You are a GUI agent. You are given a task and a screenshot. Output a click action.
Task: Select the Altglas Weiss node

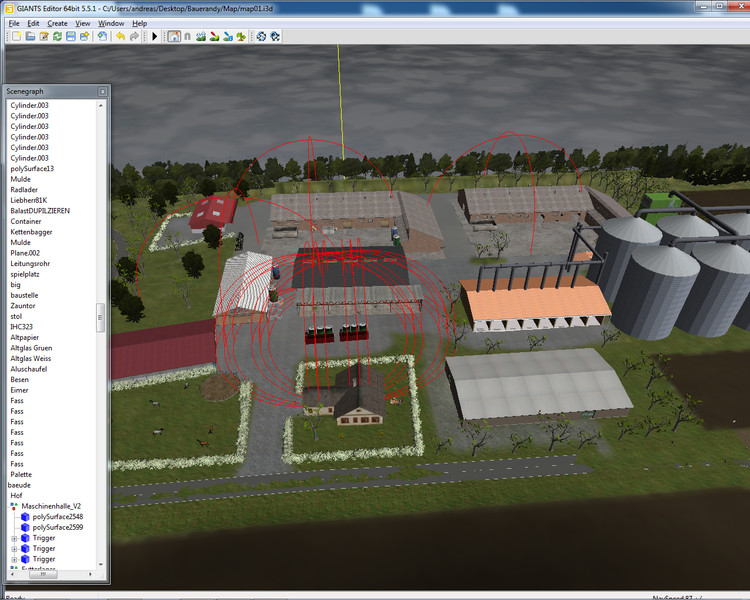31,358
